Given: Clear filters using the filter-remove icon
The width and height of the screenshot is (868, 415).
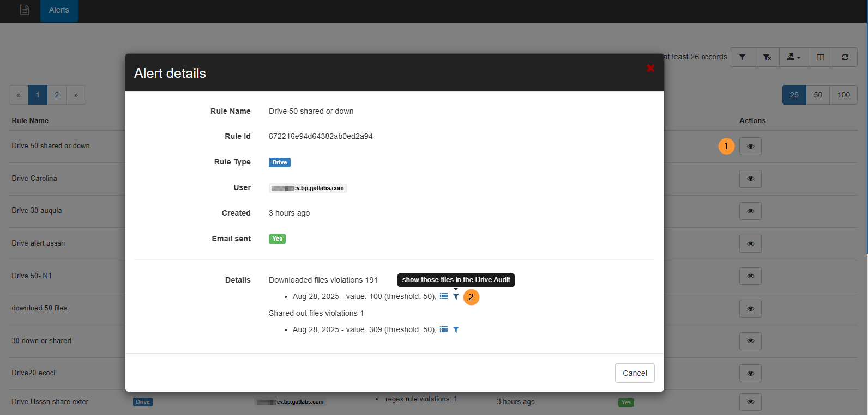Looking at the screenshot, I should click(767, 57).
